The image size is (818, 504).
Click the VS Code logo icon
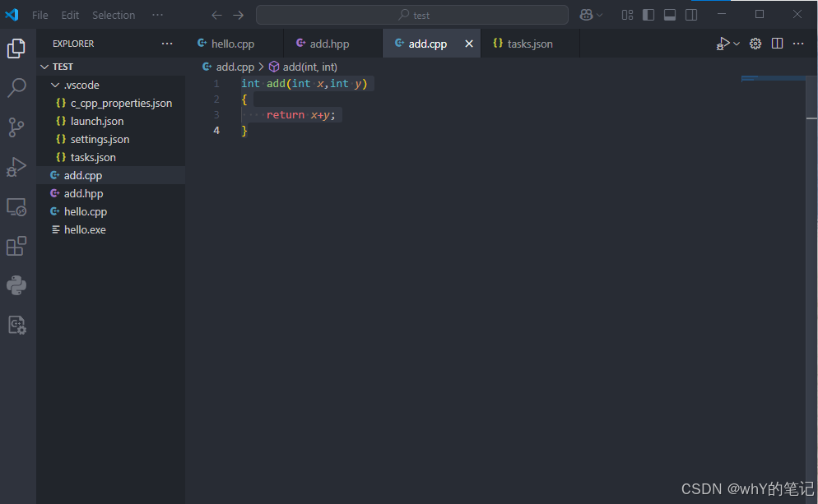click(x=12, y=15)
